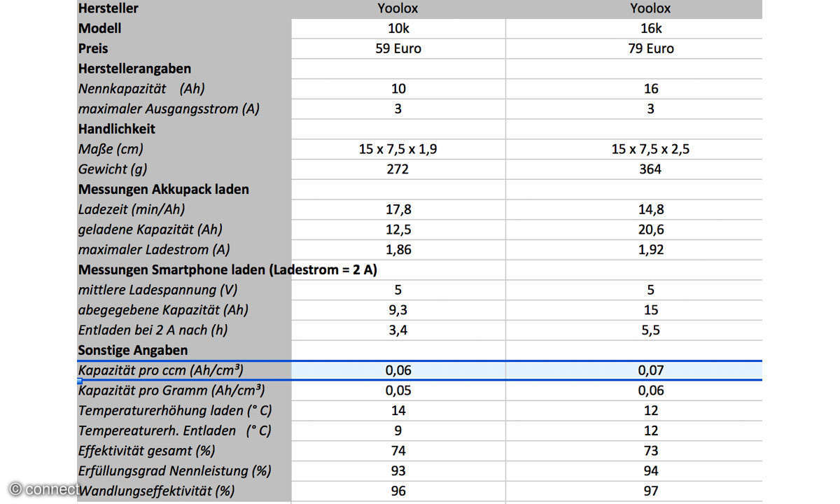The width and height of the screenshot is (840, 504).
Task: Select the discharge time value "3,4"
Action: pos(398,330)
